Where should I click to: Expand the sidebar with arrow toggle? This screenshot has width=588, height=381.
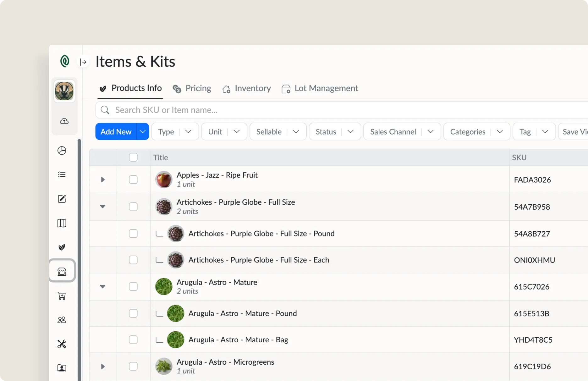coord(83,62)
